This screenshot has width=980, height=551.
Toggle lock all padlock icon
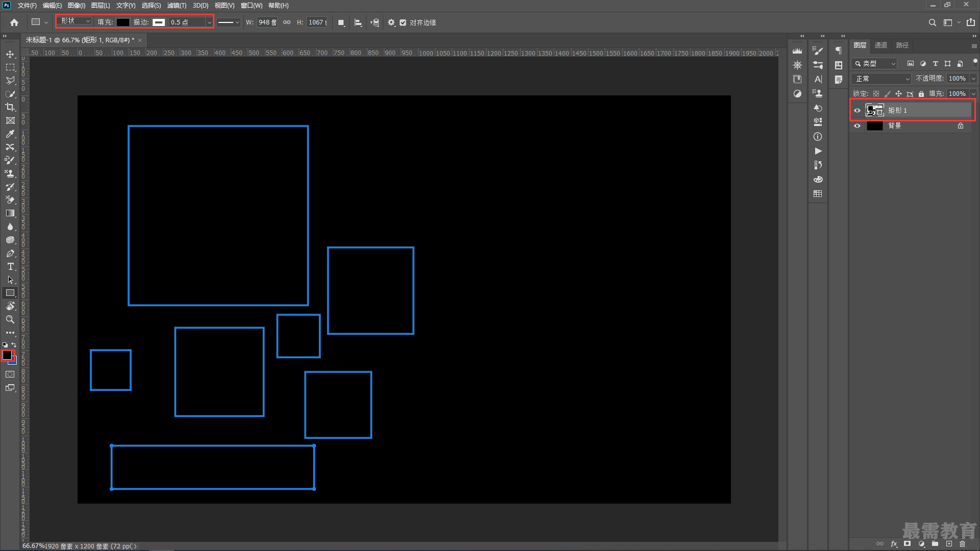(x=921, y=94)
